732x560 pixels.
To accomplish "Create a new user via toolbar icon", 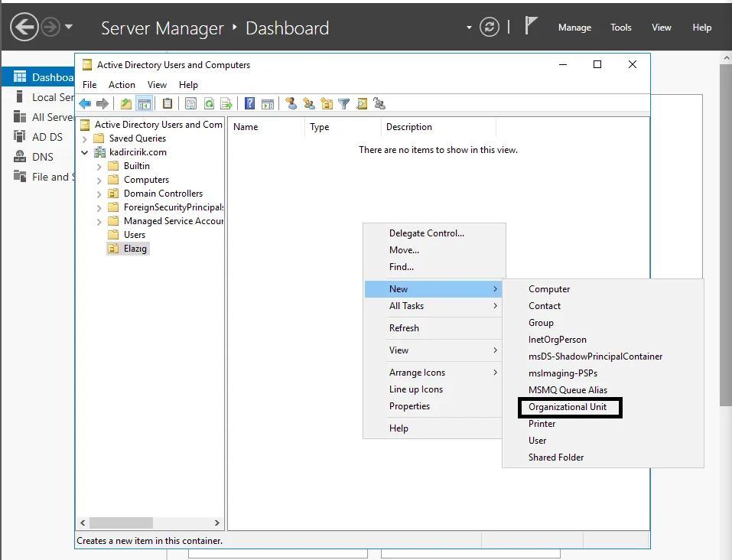I will [x=291, y=103].
